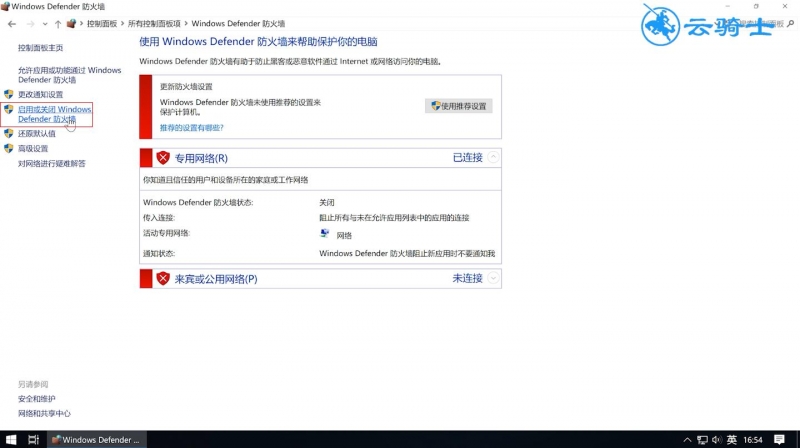Click 使用推荐设置 button

(x=458, y=106)
